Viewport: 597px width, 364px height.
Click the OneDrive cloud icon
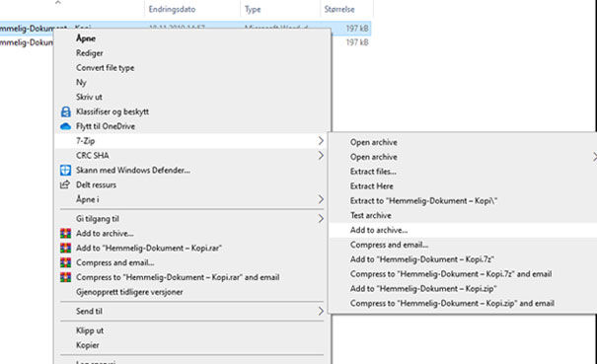pos(65,126)
